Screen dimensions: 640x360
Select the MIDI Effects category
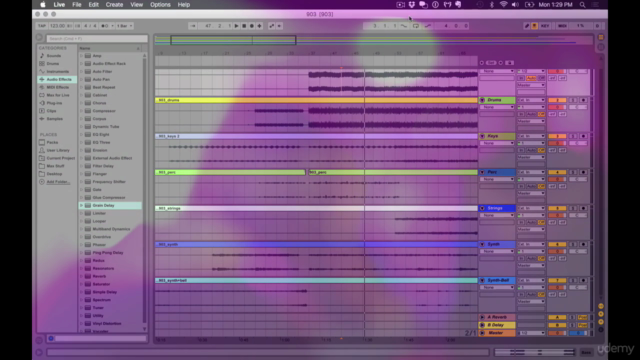tap(58, 87)
